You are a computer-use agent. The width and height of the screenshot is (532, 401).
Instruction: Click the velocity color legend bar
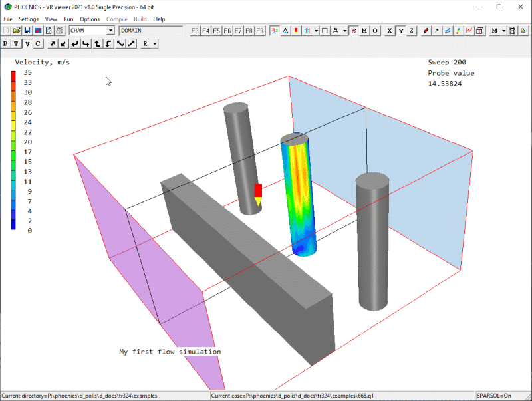(x=13, y=150)
